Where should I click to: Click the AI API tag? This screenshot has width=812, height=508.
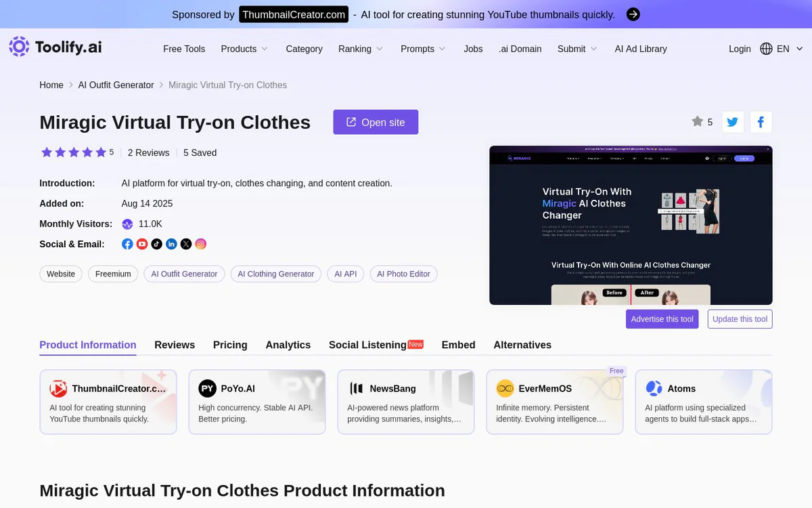(346, 274)
